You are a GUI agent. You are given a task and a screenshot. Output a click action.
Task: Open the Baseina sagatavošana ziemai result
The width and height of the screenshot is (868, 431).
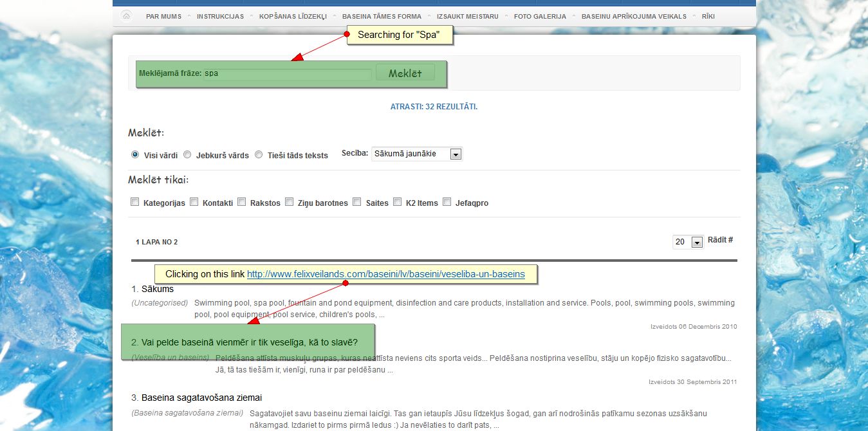click(201, 398)
